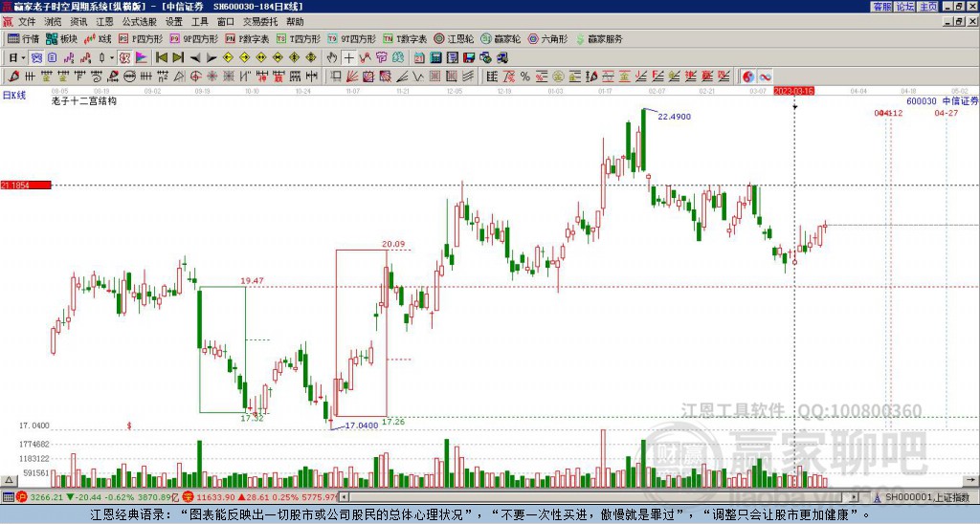Click the 老子十二宫结构 label
This screenshot has width=980, height=524.
click(84, 100)
